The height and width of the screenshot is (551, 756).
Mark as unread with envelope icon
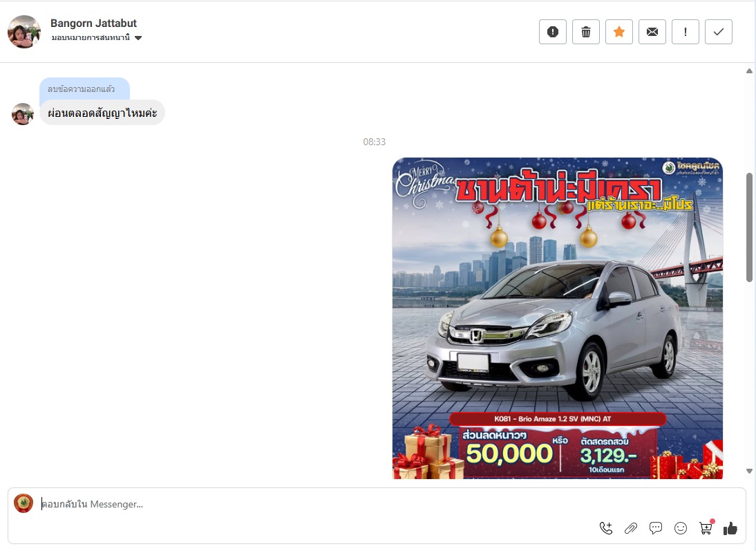652,32
